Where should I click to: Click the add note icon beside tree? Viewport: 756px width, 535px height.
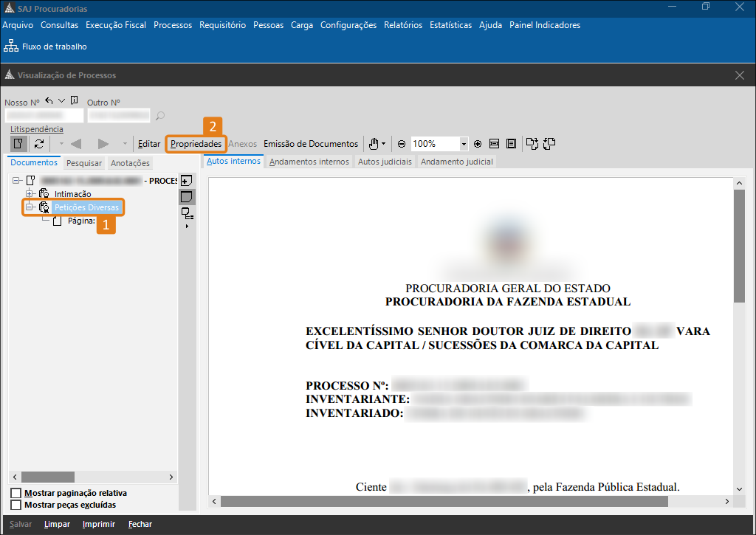(186, 181)
